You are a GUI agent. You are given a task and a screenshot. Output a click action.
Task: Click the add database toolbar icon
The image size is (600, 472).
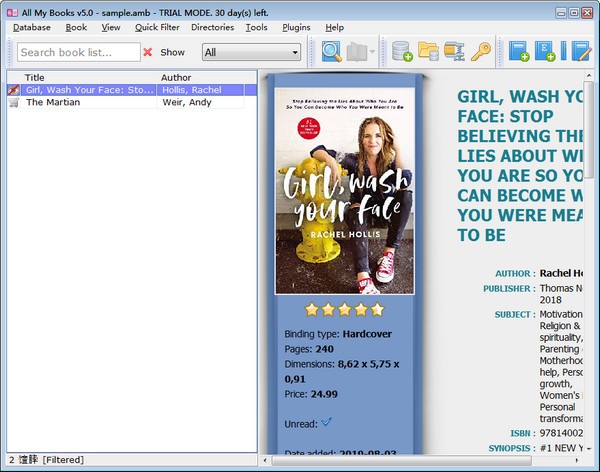click(x=402, y=51)
